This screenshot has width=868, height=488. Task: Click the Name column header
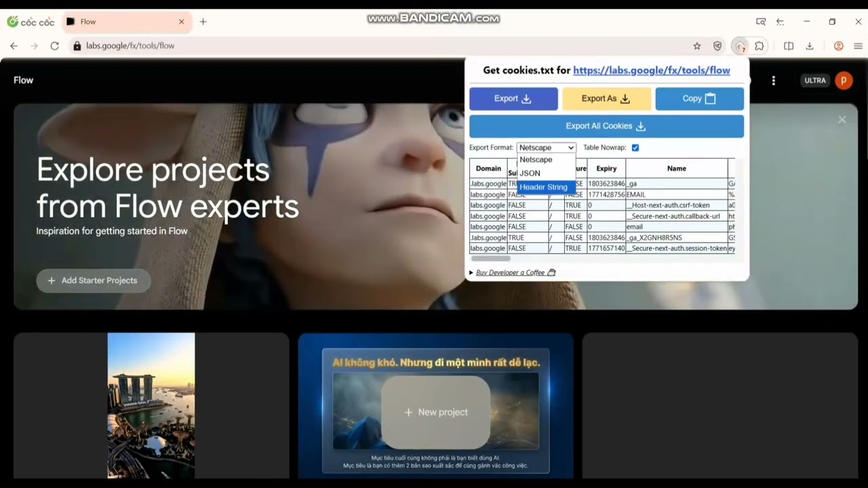[676, 169]
